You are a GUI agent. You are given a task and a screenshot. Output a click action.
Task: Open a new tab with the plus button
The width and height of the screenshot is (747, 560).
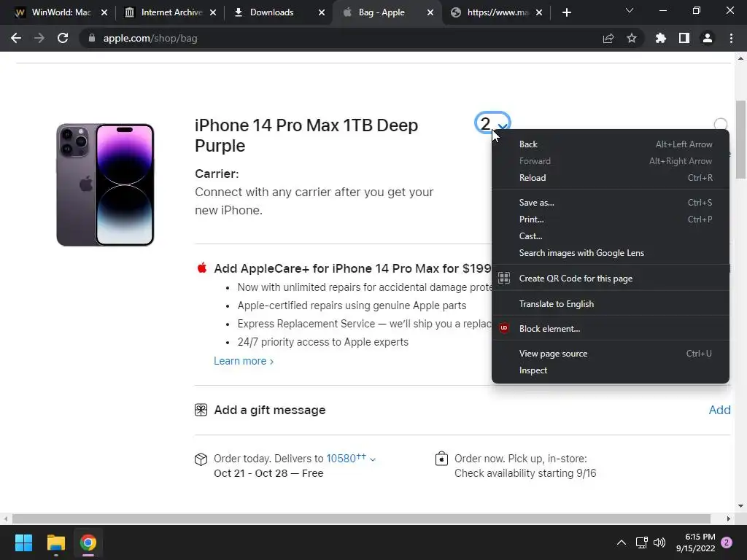(x=566, y=12)
